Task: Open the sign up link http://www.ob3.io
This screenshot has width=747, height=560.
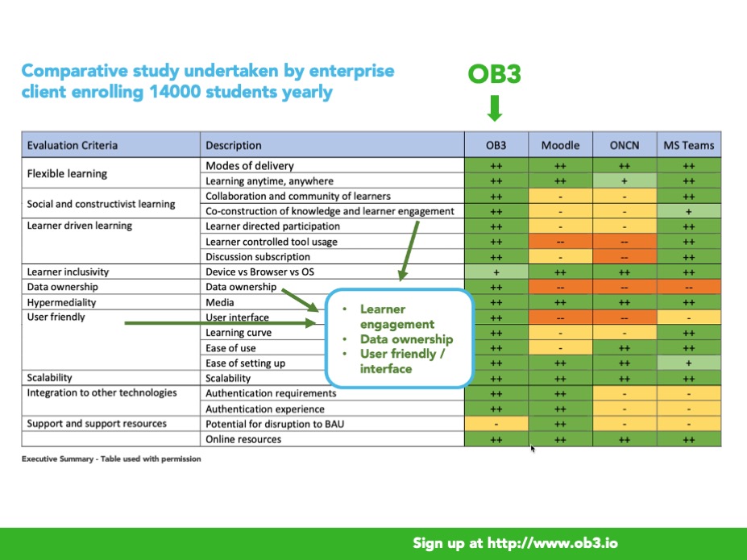Action: (518, 543)
